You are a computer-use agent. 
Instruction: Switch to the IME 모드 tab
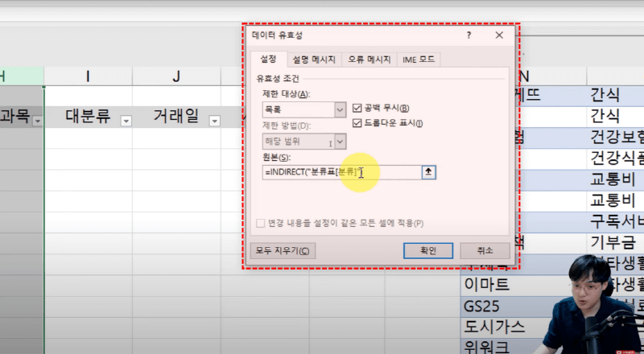[419, 60]
